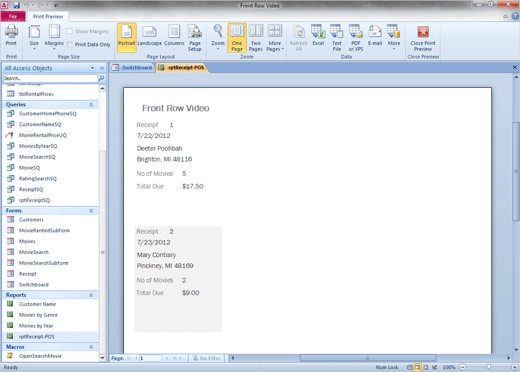The image size is (520, 372).
Task: Switch to the Switchboard document tab
Action: point(133,68)
